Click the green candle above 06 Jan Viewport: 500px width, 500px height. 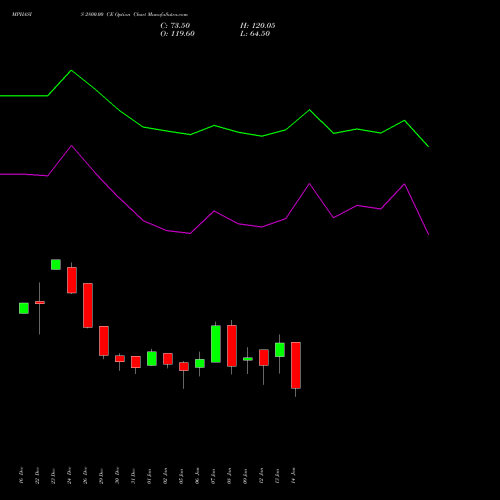[x=200, y=363]
